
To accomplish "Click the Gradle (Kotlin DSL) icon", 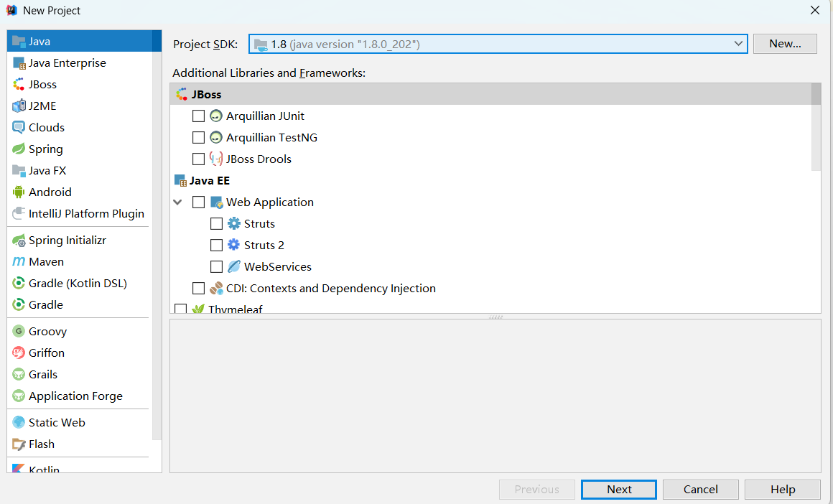I will pyautogui.click(x=19, y=283).
